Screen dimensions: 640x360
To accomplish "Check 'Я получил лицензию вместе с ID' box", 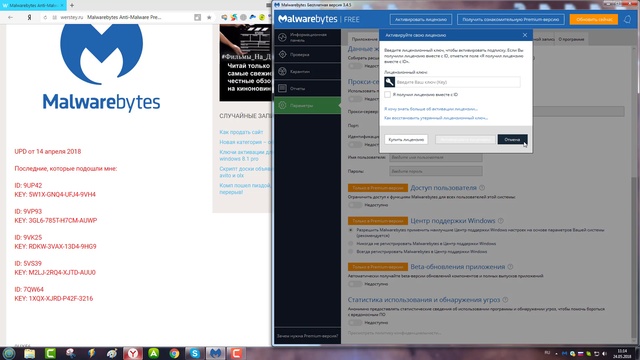I will [387, 95].
